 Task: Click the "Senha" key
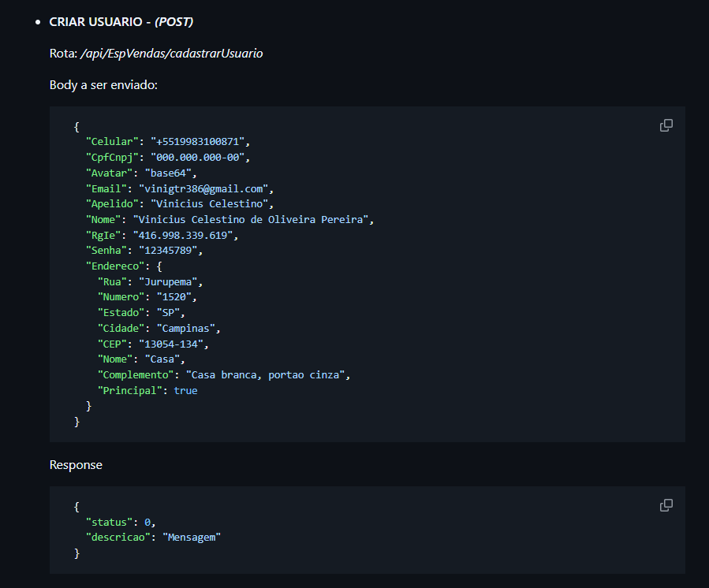click(x=106, y=251)
